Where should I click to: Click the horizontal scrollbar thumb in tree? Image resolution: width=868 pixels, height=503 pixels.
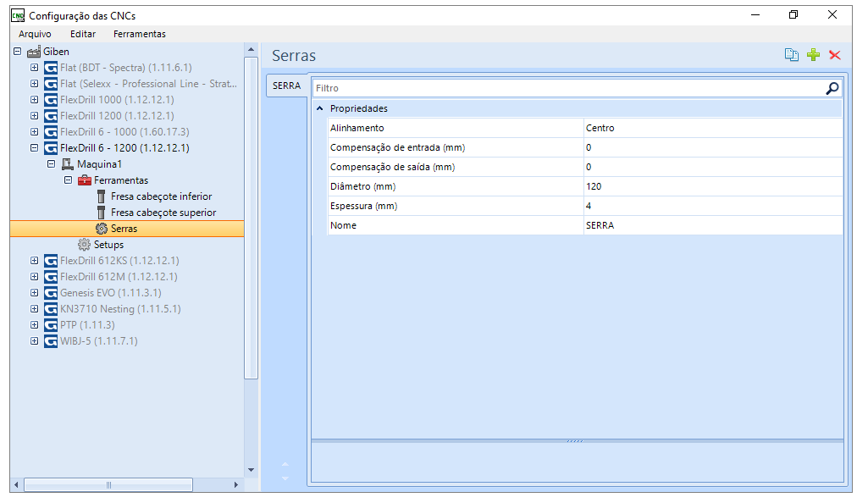click(108, 484)
